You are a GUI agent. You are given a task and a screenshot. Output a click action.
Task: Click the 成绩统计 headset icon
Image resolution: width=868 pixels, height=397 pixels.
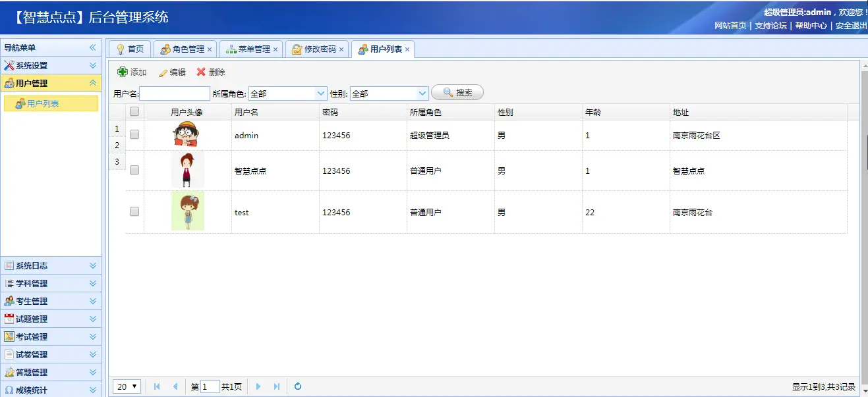coord(9,390)
